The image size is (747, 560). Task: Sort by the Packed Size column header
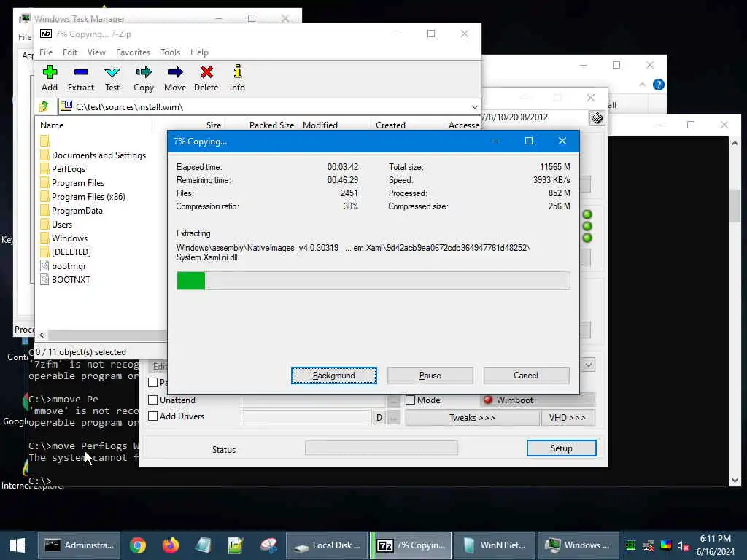[271, 125]
